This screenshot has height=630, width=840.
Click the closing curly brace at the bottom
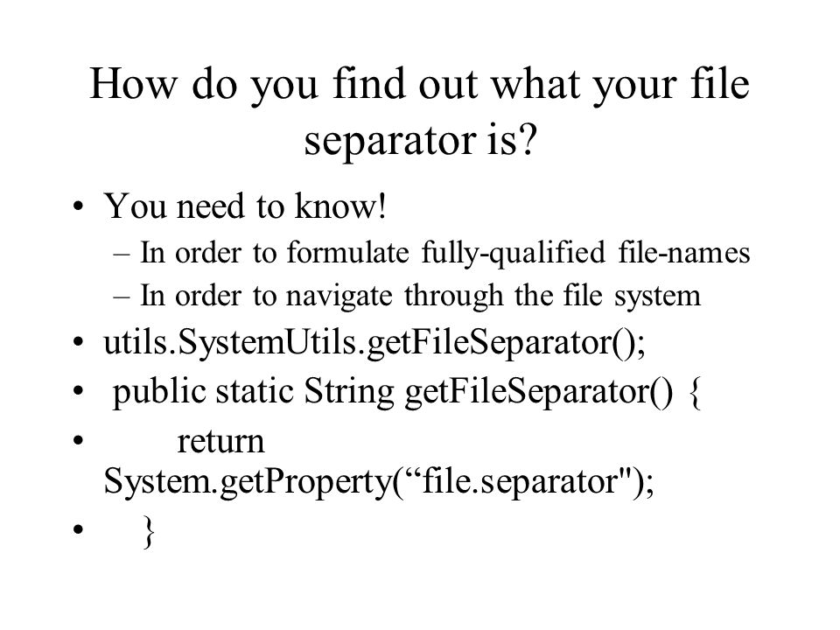(149, 531)
